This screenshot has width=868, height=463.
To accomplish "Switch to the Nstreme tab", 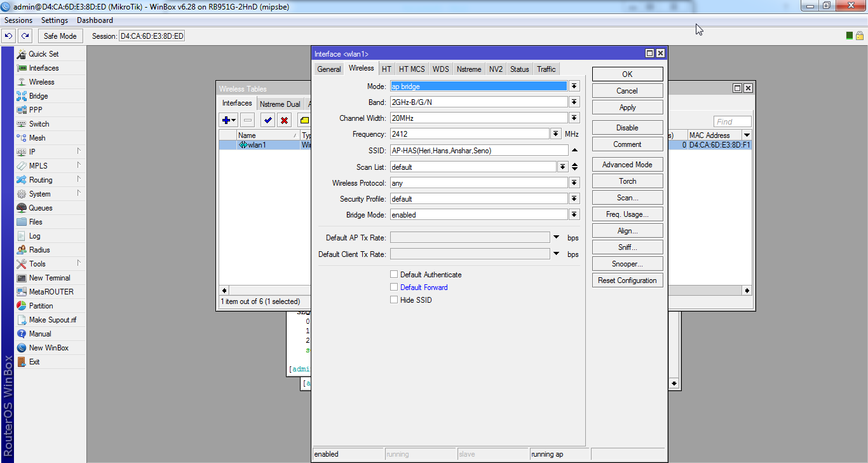I will click(469, 69).
